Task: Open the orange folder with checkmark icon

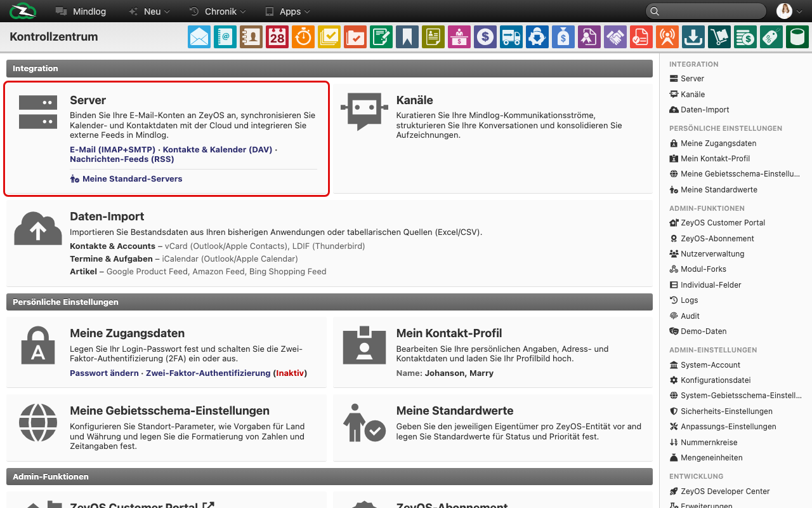Action: [x=355, y=37]
